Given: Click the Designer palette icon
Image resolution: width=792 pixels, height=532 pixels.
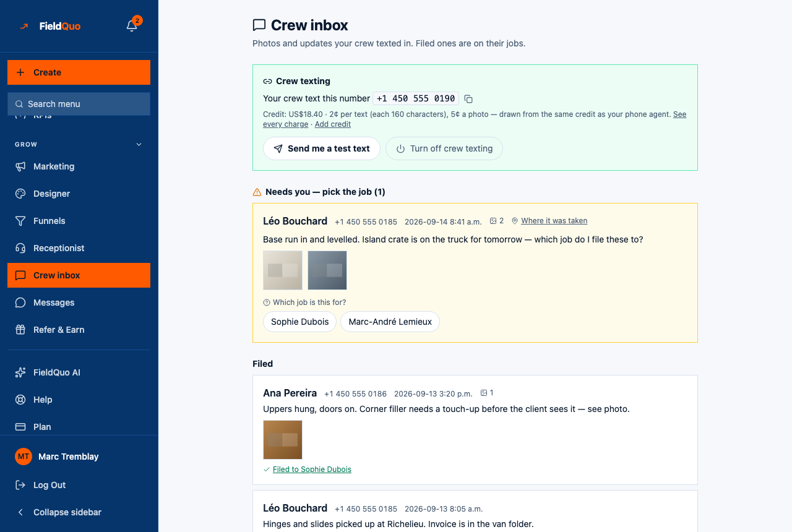Looking at the screenshot, I should click(x=20, y=194).
